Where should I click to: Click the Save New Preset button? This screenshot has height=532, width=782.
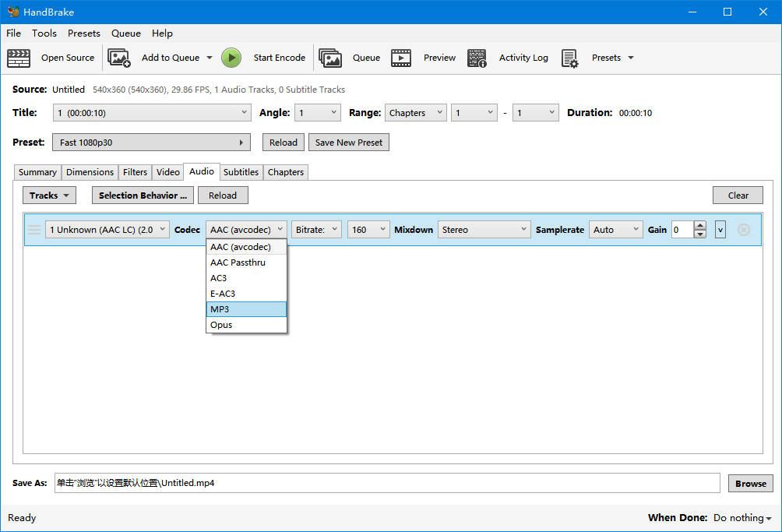[349, 143]
